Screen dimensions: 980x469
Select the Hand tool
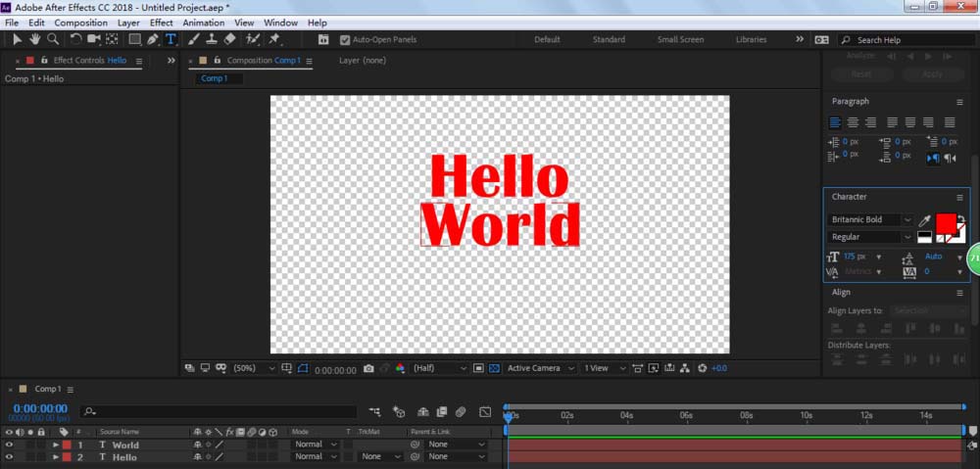pyautogui.click(x=35, y=40)
